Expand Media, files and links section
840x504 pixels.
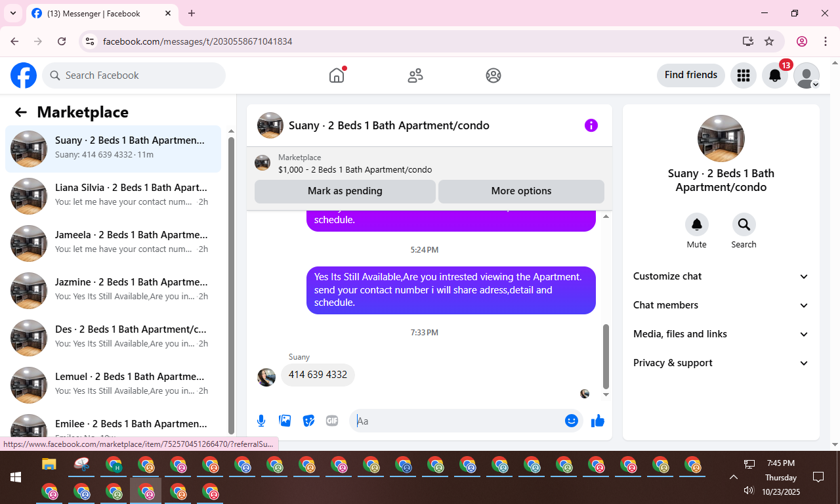click(721, 334)
